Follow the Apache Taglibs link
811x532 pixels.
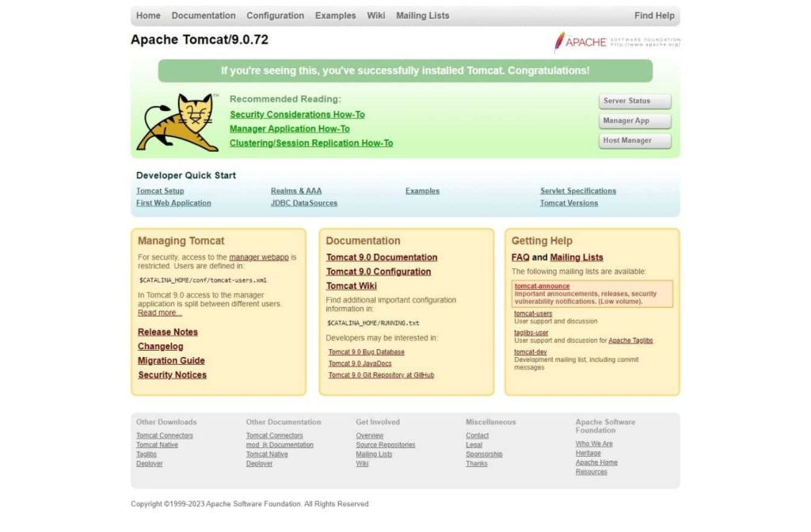[630, 340]
